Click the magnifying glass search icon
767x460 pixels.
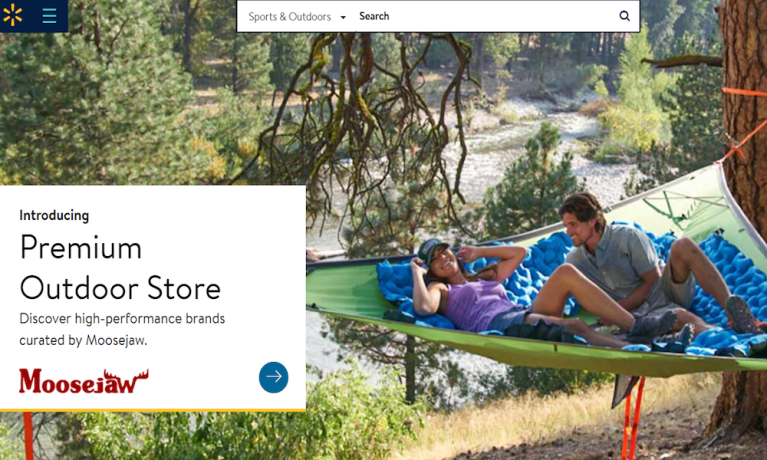tap(625, 16)
